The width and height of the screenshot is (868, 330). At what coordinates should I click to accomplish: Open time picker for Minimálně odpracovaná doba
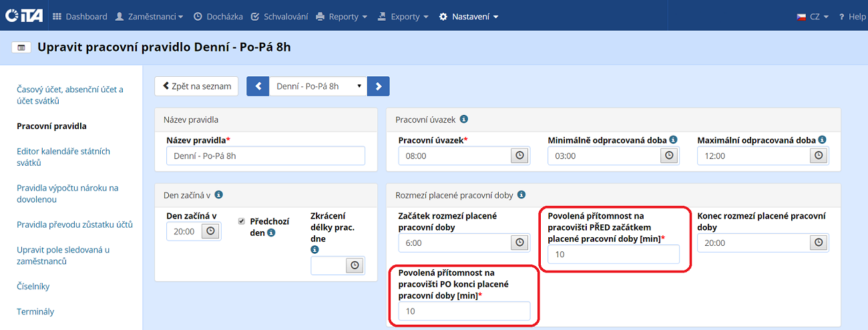[669, 156]
